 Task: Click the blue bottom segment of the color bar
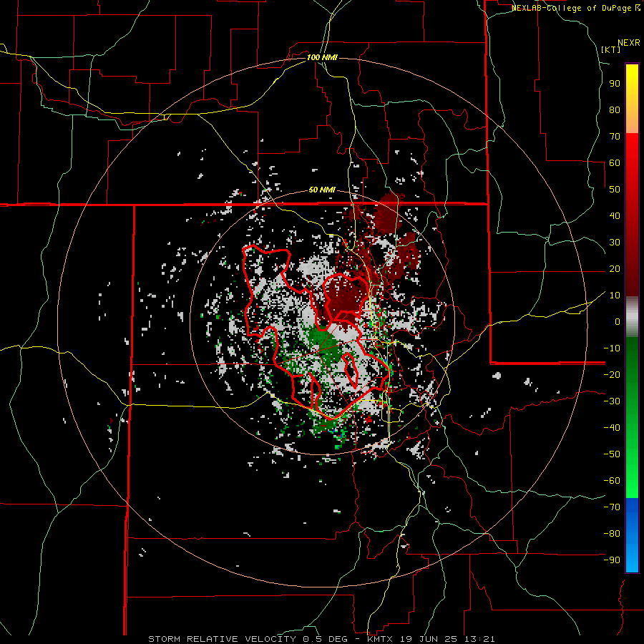point(632,535)
